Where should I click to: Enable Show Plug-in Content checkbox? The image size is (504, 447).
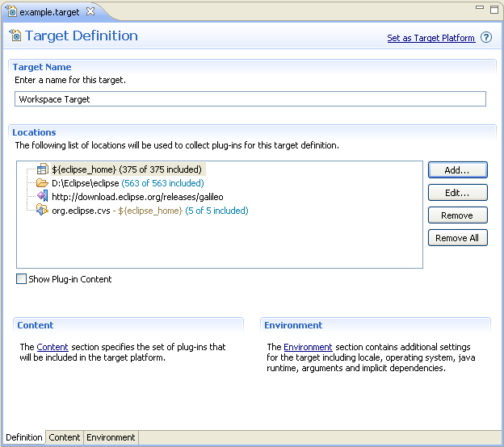pos(22,279)
